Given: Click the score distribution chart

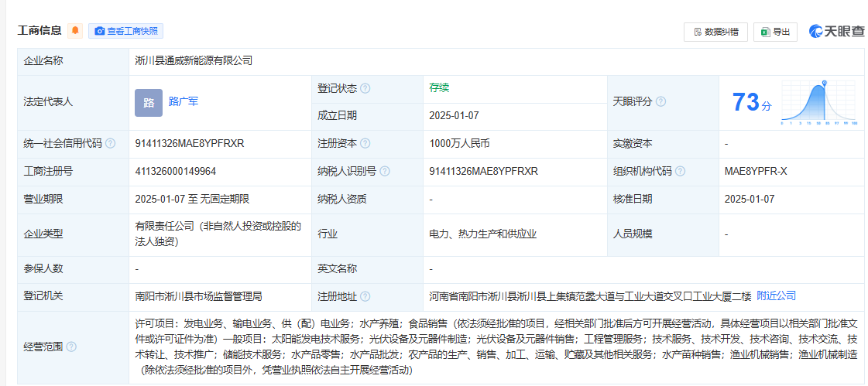Looking at the screenshot, I should (818, 103).
